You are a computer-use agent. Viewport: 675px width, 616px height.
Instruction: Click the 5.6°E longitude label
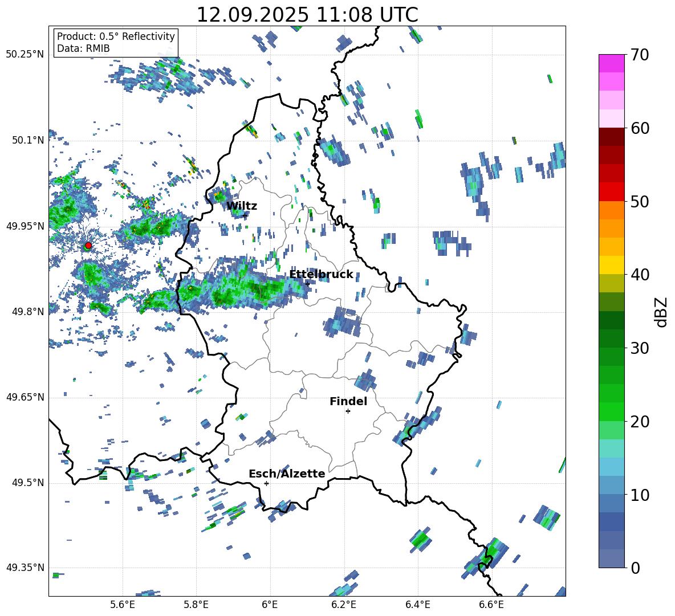[x=123, y=605]
